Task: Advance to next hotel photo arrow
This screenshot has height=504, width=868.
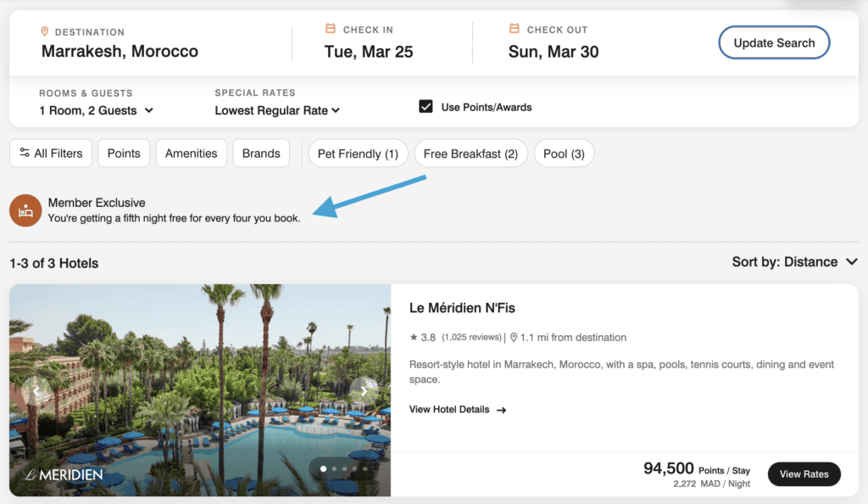Action: click(x=364, y=391)
